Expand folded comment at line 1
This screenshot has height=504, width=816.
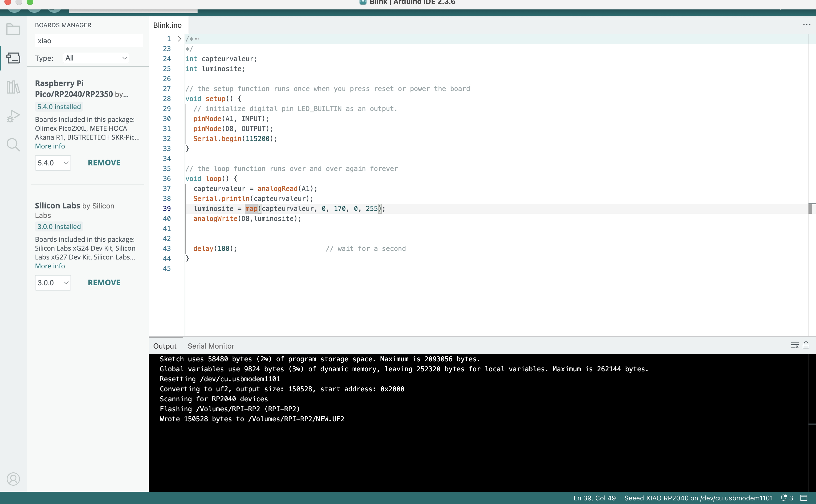pos(179,39)
